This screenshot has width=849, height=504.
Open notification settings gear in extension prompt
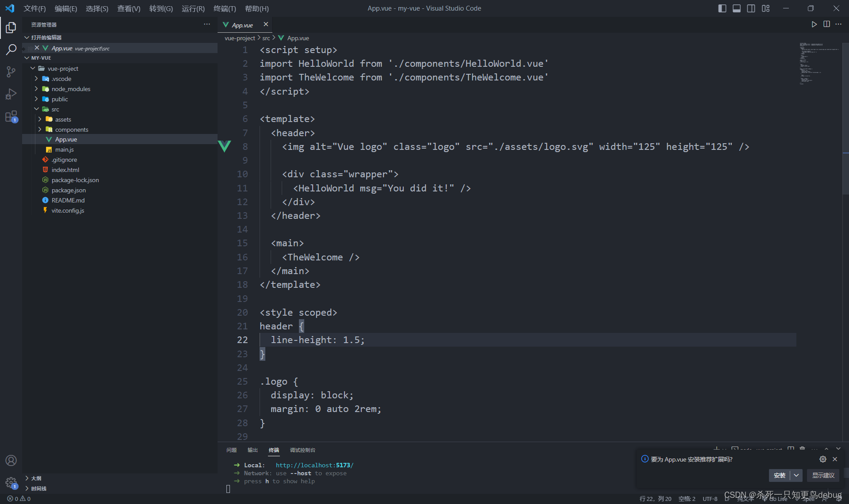822,459
